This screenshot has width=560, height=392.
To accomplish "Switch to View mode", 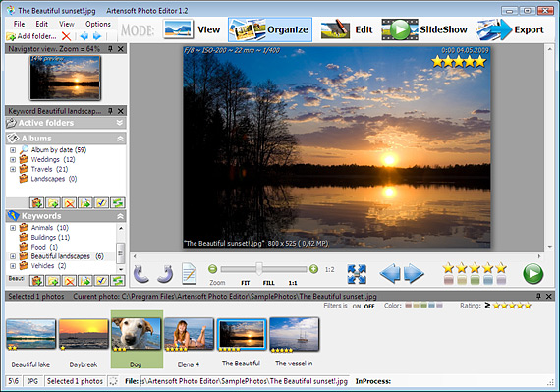I will point(192,29).
